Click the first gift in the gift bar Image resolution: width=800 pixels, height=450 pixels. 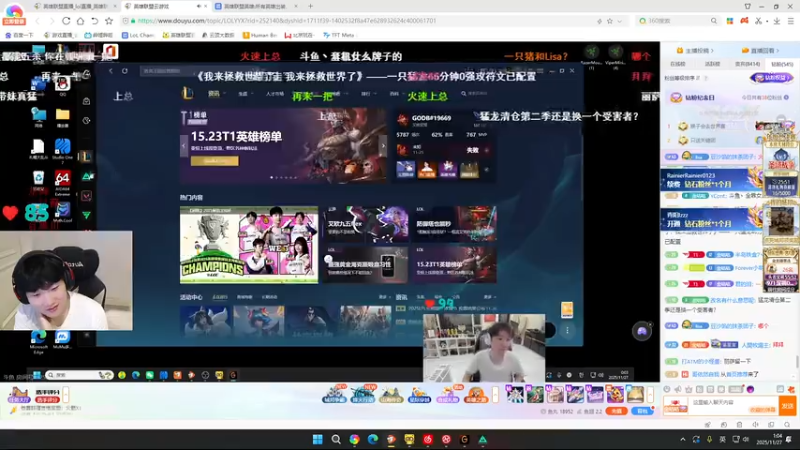(514, 394)
